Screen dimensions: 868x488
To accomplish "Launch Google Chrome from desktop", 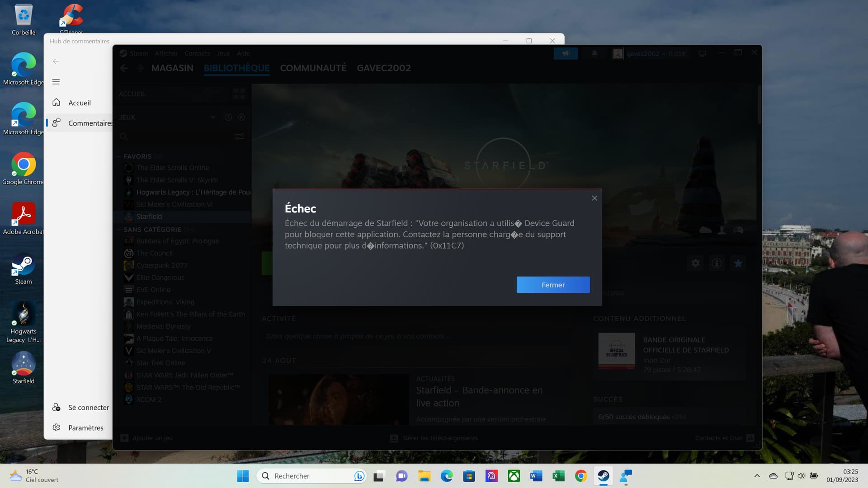I will tap(24, 169).
